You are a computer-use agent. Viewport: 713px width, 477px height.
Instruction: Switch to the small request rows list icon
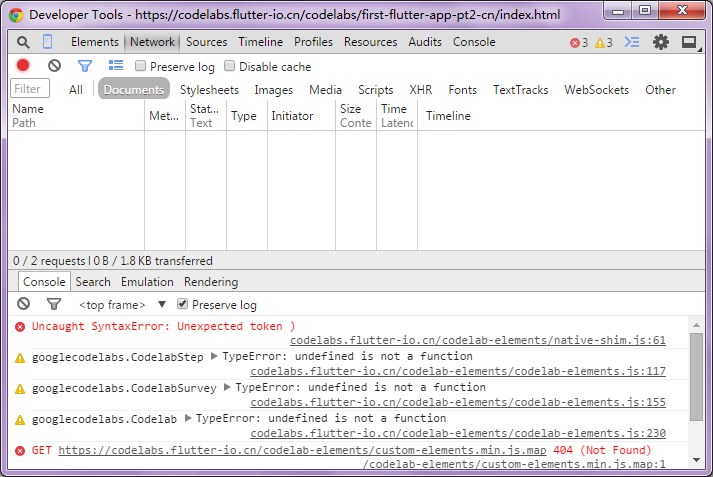pos(116,65)
